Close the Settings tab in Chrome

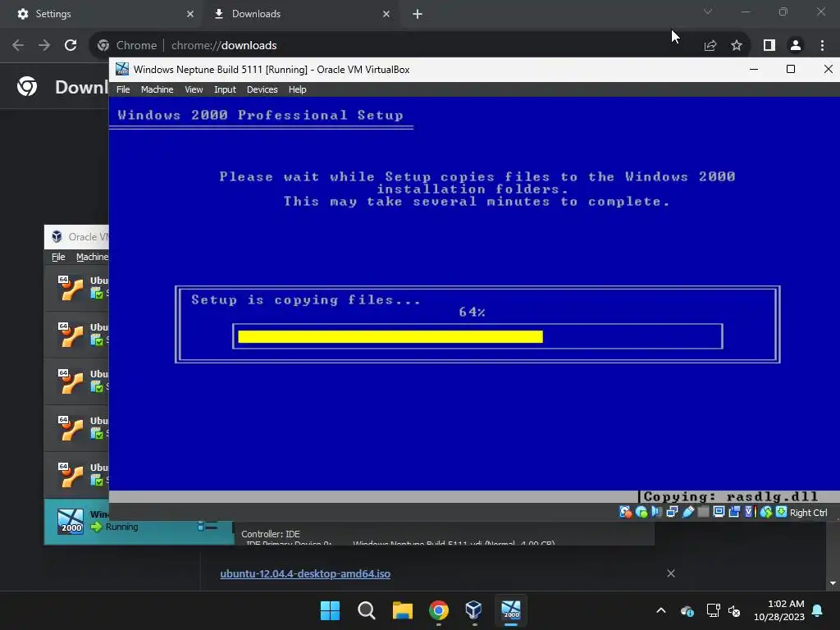coord(190,14)
